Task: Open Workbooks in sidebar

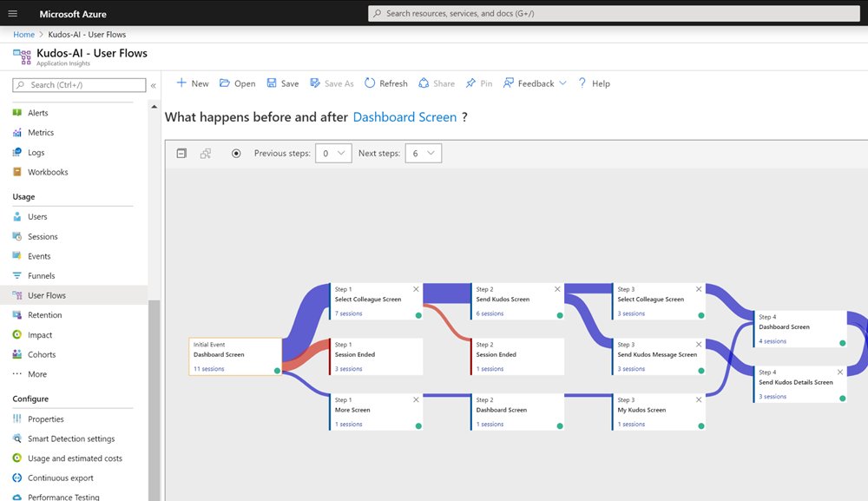Action: (x=48, y=172)
